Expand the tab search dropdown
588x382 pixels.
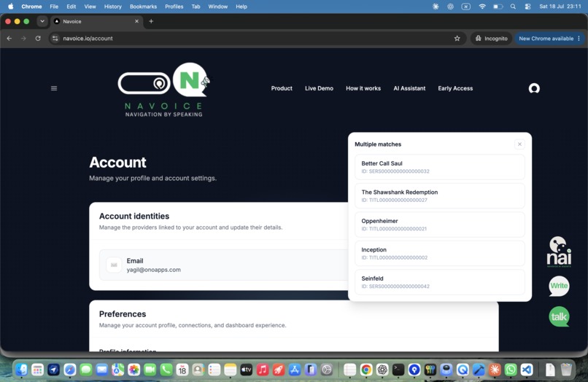coord(42,21)
